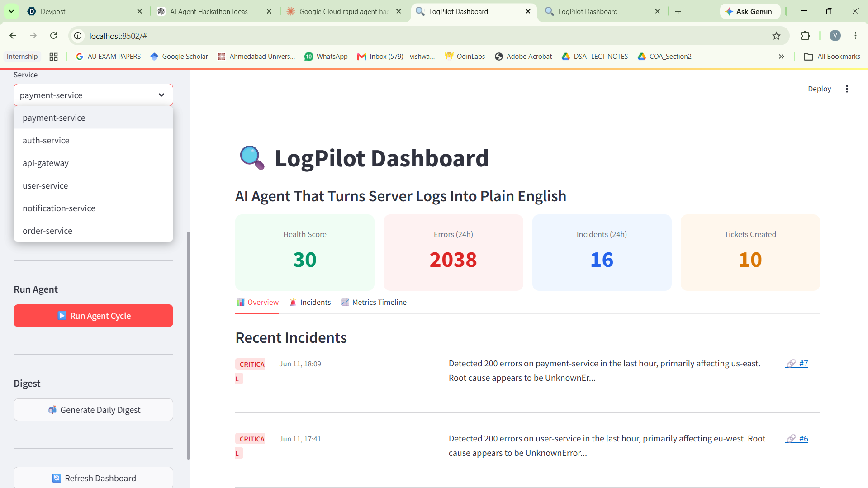This screenshot has width=868, height=488.
Task: Select auth-service from the dropdown list
Action: click(x=93, y=140)
